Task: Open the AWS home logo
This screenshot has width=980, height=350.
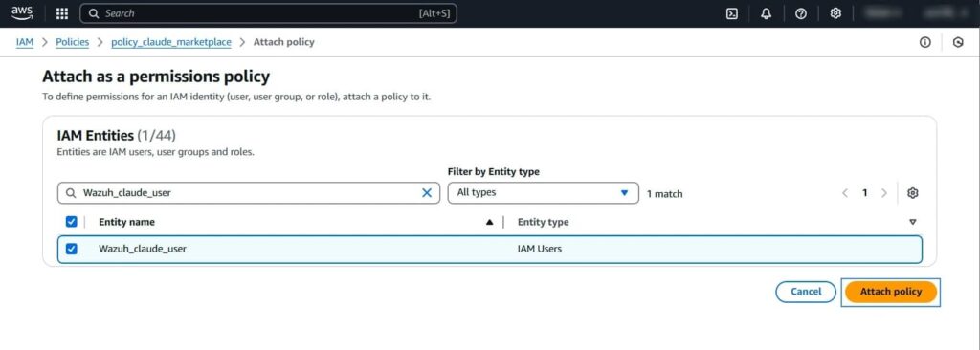Action: pyautogui.click(x=22, y=13)
